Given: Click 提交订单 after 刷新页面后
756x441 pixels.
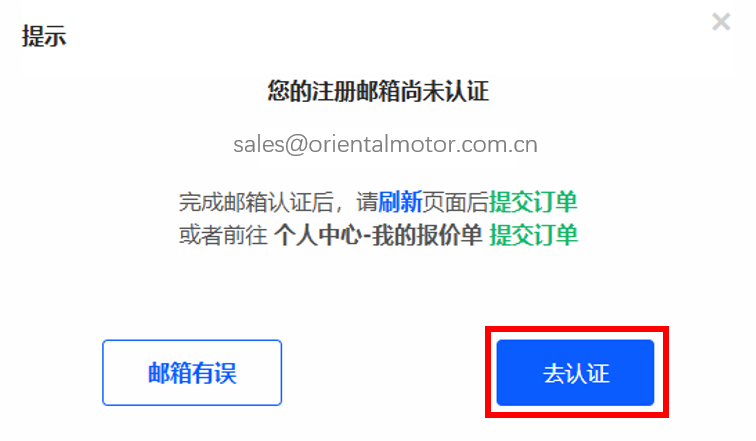Looking at the screenshot, I should pos(533,201).
